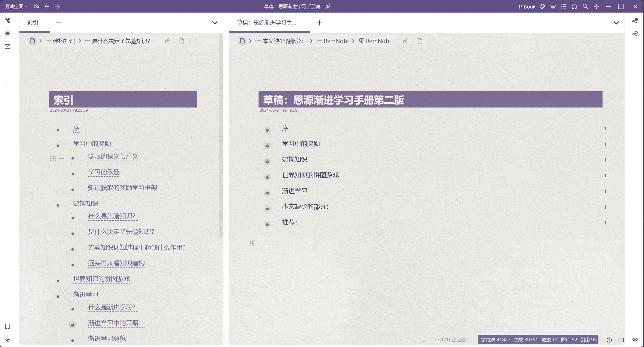Open global search with the magnifier icon

[x=585, y=6]
